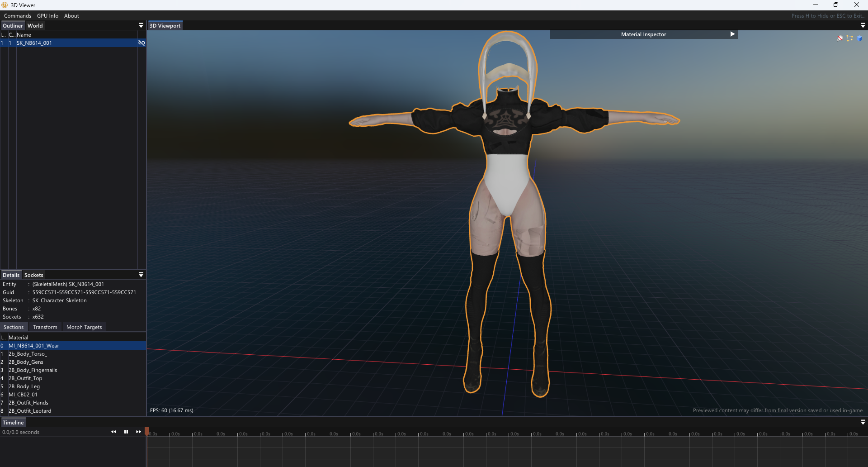Fast-forward the timeline animation
The height and width of the screenshot is (467, 868).
coord(138,432)
